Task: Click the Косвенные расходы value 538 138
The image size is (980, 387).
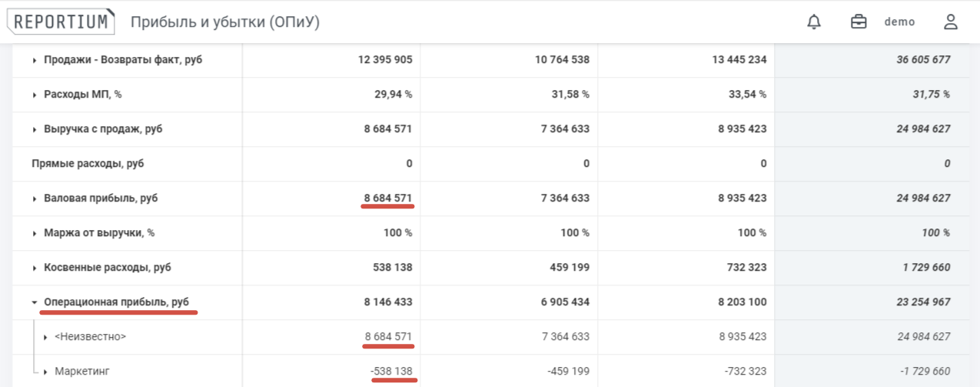Action: tap(394, 268)
